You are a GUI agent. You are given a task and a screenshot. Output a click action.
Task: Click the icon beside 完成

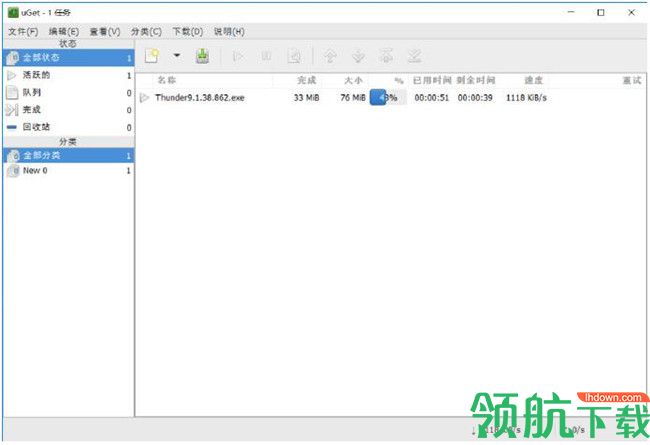click(x=12, y=110)
